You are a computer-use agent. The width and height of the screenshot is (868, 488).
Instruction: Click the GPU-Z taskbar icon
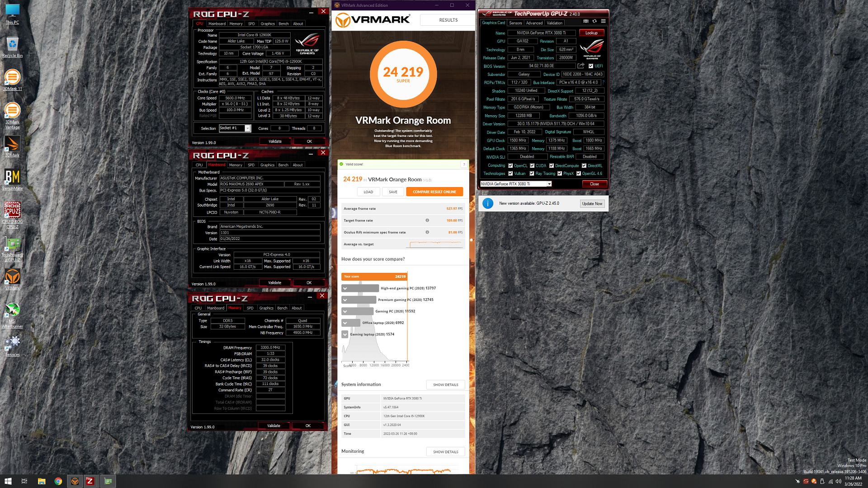108,481
